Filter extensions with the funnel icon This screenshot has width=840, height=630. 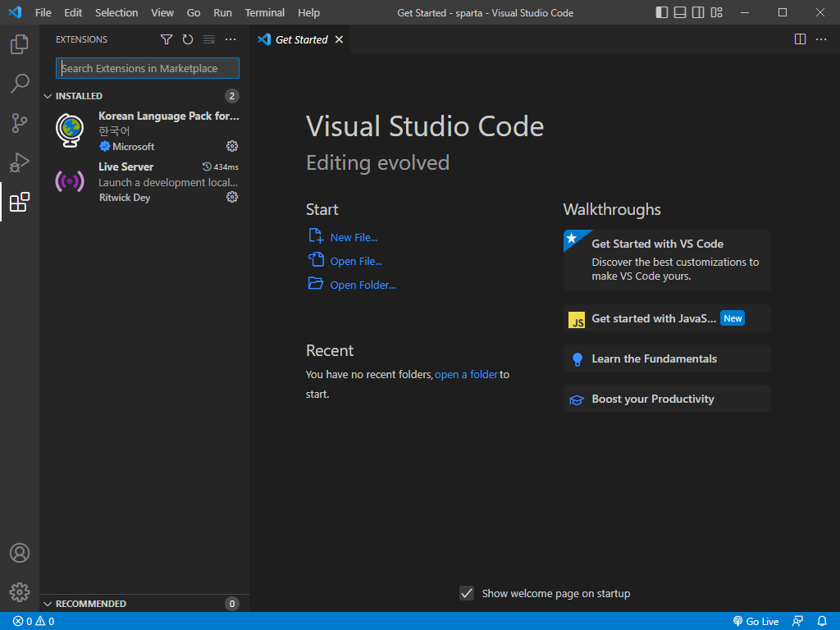point(166,39)
